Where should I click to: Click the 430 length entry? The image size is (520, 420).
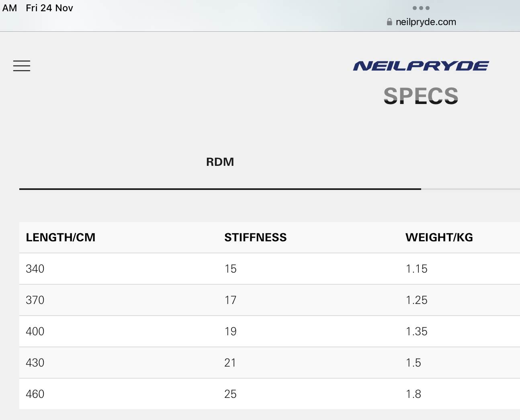35,363
